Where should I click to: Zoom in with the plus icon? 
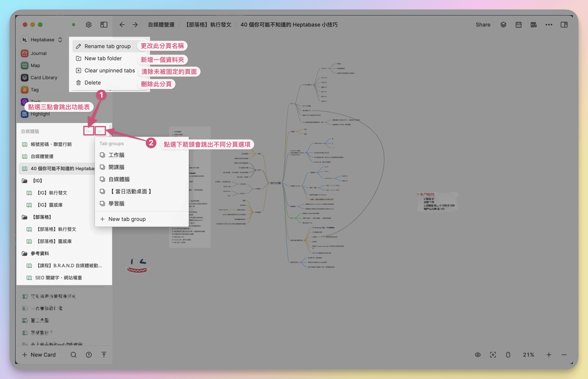pos(549,355)
